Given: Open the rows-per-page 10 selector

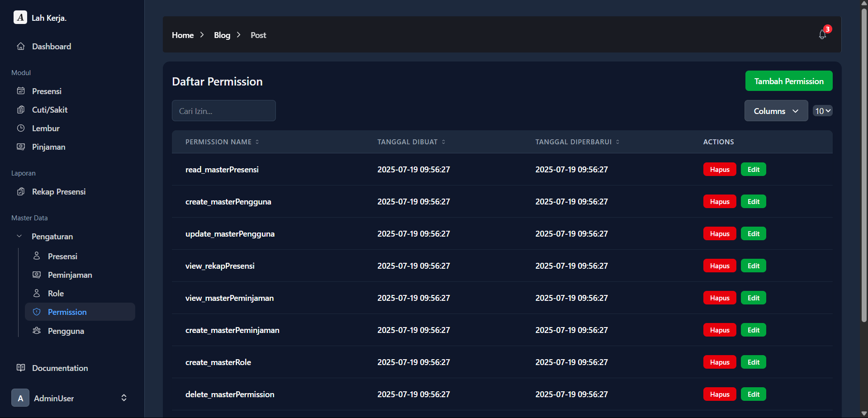Looking at the screenshot, I should (x=822, y=111).
